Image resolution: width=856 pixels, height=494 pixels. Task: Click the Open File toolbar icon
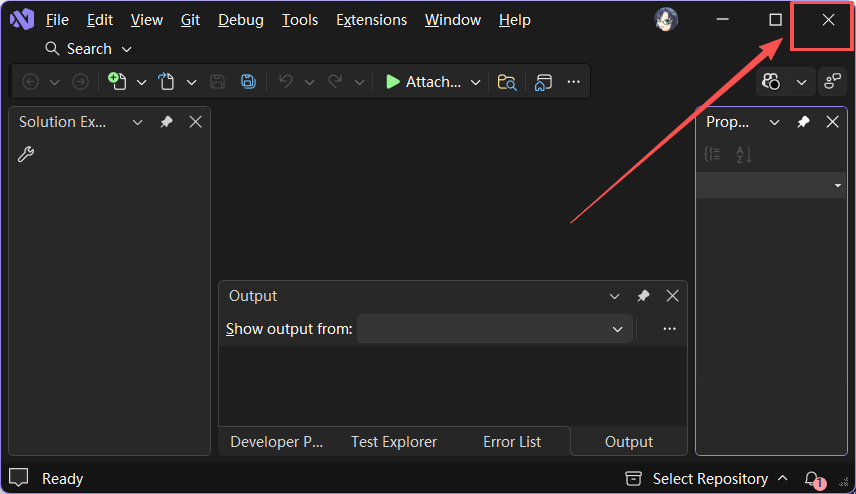click(x=167, y=81)
